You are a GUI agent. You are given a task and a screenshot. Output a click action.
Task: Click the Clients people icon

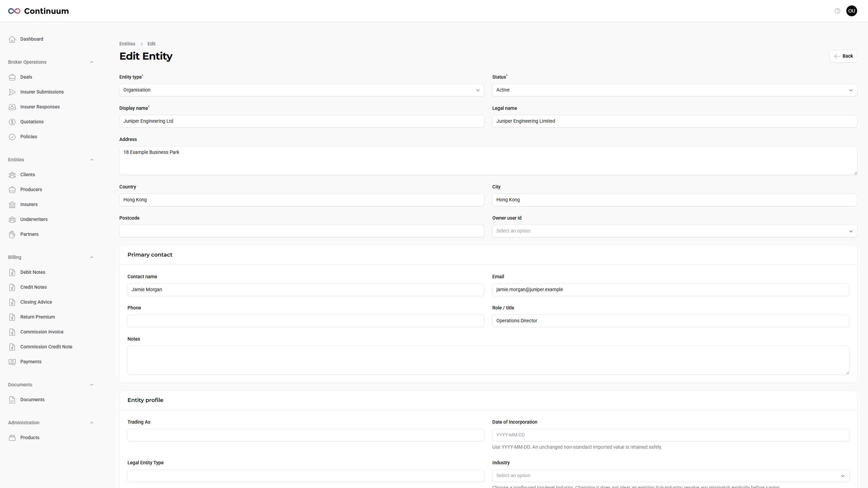click(x=12, y=175)
